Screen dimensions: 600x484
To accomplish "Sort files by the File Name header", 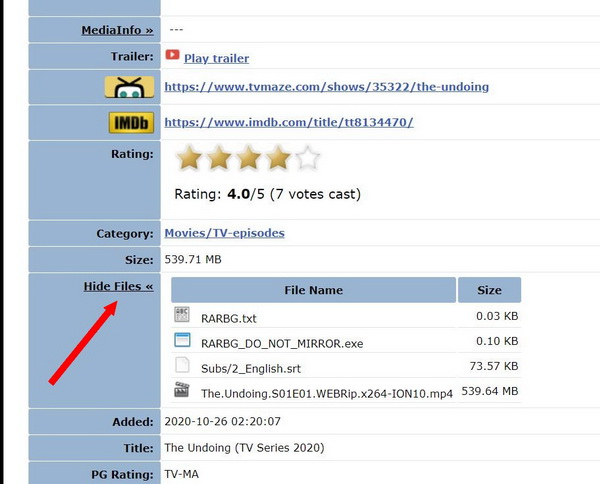I will point(312,290).
